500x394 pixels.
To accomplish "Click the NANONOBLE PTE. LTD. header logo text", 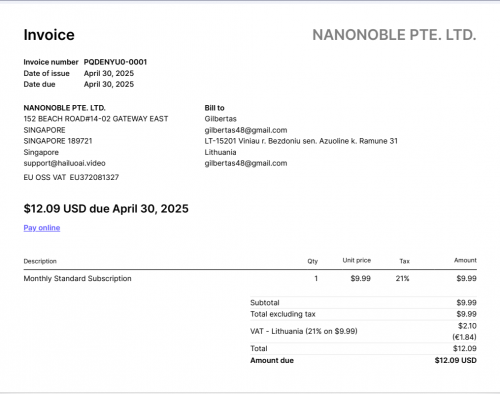I will point(394,35).
